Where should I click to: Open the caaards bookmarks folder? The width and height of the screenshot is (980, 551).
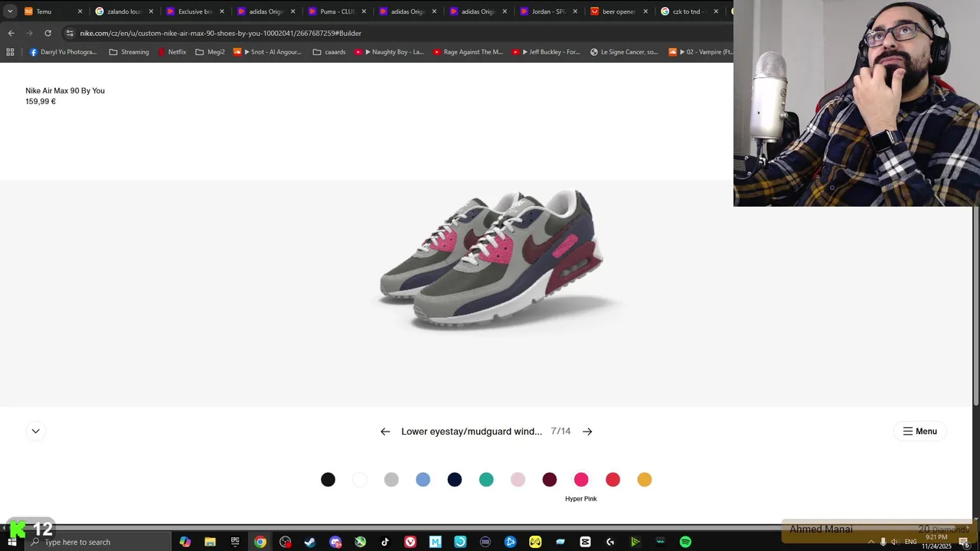coord(329,52)
